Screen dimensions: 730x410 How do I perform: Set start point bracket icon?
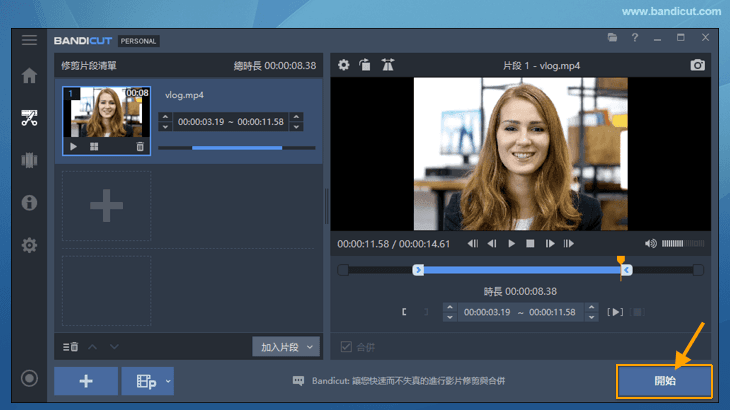(404, 312)
